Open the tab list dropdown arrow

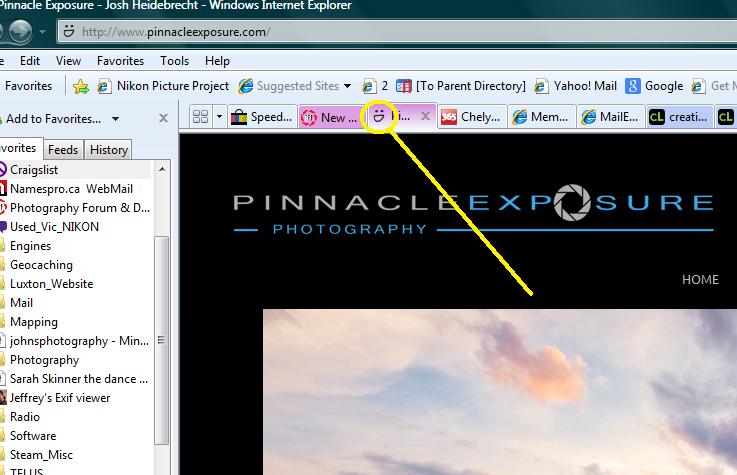219,117
